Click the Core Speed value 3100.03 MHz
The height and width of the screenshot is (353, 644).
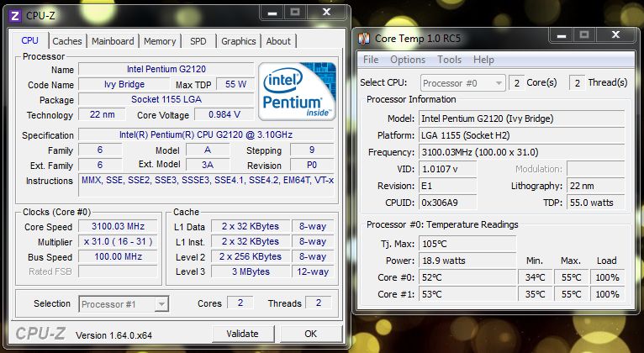(x=118, y=226)
